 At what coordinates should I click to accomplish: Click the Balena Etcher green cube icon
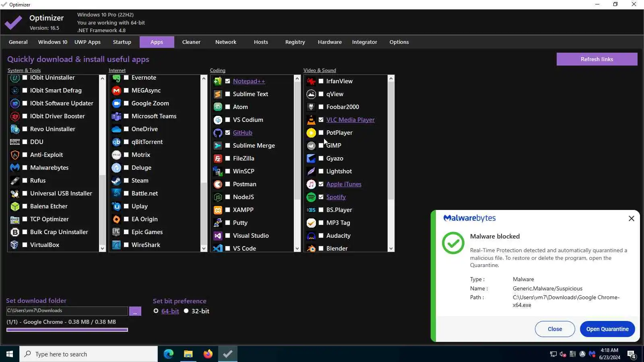(x=15, y=206)
